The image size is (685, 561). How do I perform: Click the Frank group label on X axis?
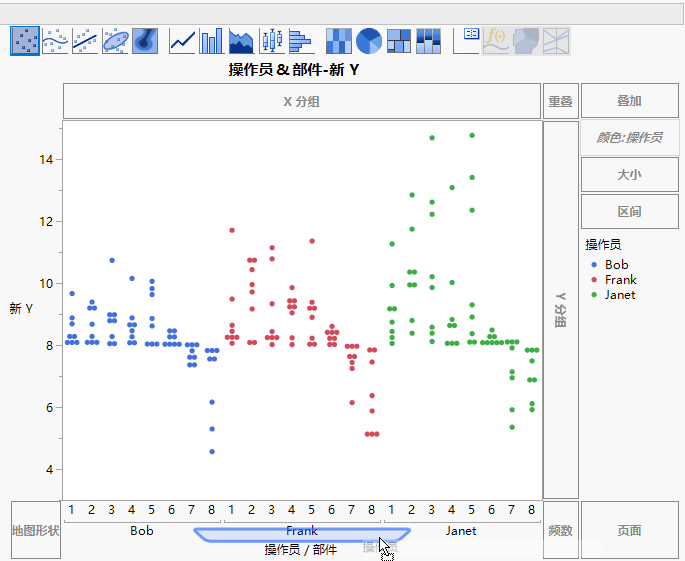pyautogui.click(x=302, y=530)
